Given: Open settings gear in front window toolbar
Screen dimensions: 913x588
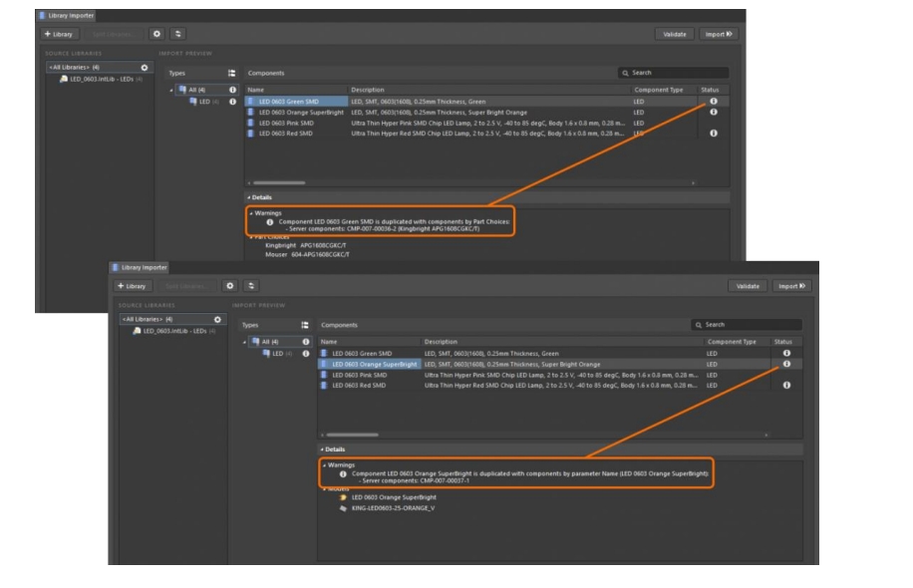Looking at the screenshot, I should (x=230, y=286).
